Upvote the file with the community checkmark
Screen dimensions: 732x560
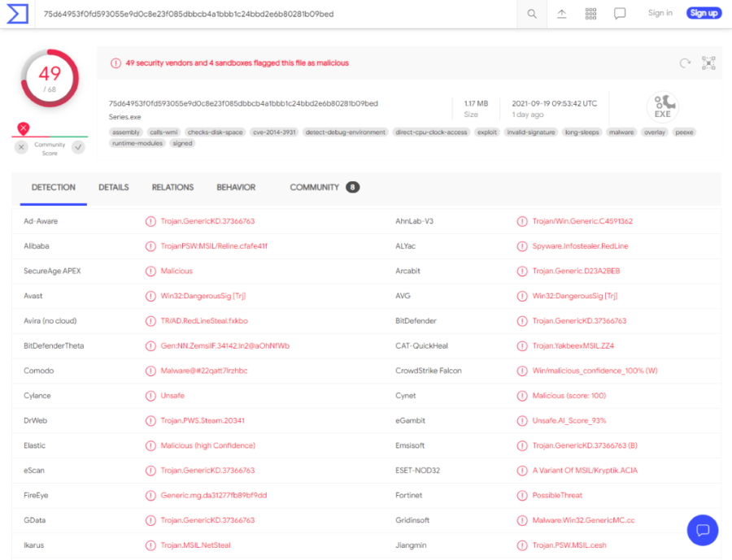click(x=78, y=147)
